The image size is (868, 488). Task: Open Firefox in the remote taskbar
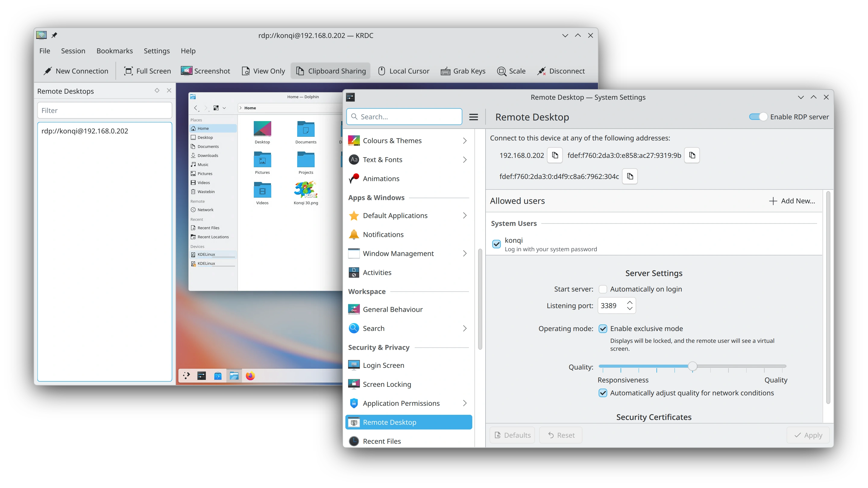pyautogui.click(x=250, y=376)
